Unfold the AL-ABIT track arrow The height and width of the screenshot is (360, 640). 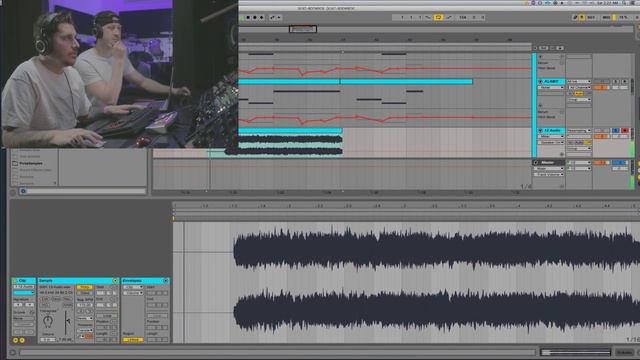coord(540,82)
